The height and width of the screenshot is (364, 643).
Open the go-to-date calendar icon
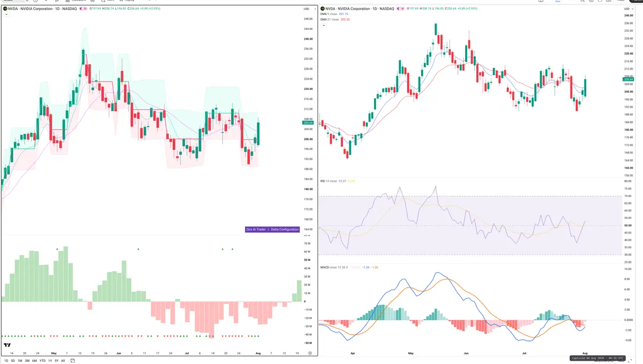tap(72, 361)
